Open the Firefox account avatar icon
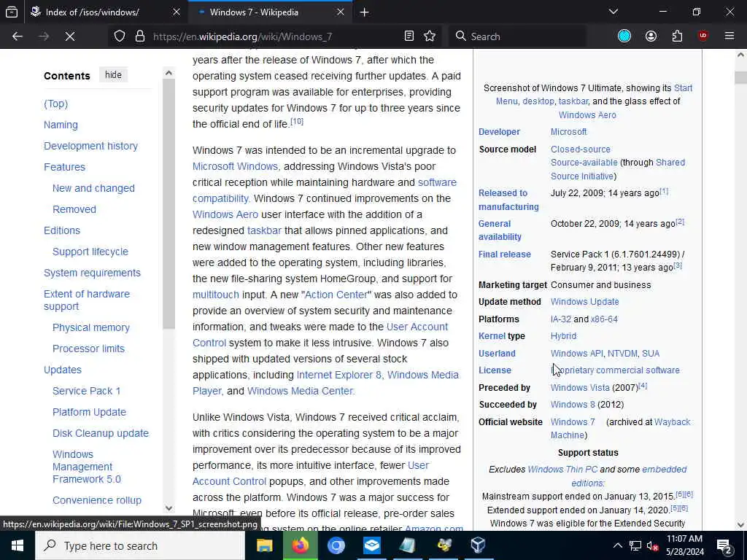This screenshot has height=560, width=747. click(x=651, y=36)
